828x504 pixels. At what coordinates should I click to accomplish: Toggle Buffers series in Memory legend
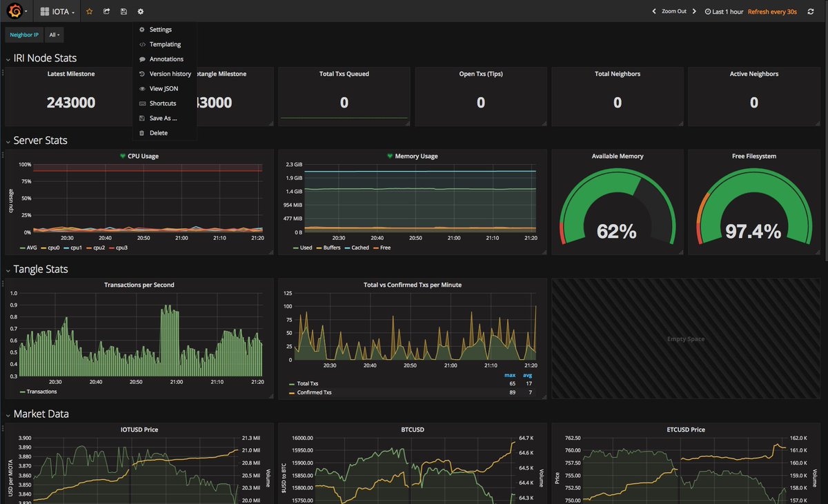(x=328, y=248)
